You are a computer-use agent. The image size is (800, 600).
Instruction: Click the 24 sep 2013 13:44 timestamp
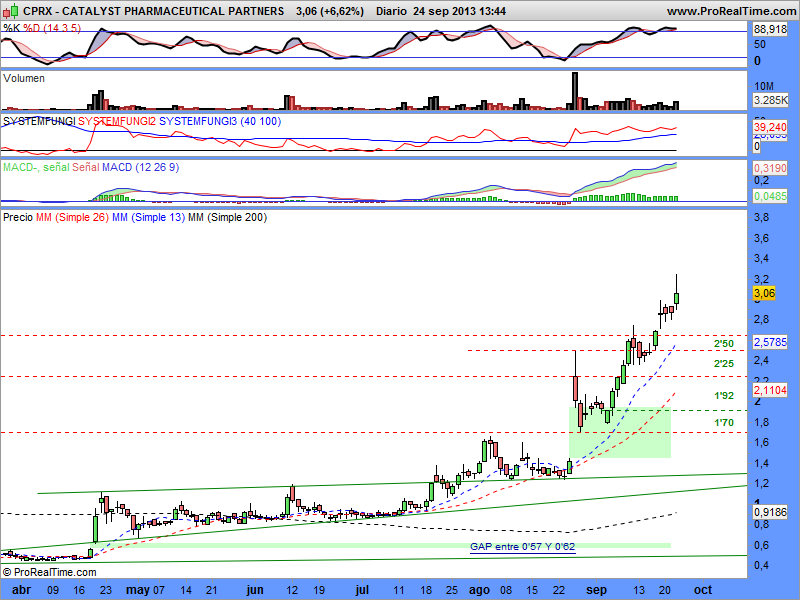(459, 11)
